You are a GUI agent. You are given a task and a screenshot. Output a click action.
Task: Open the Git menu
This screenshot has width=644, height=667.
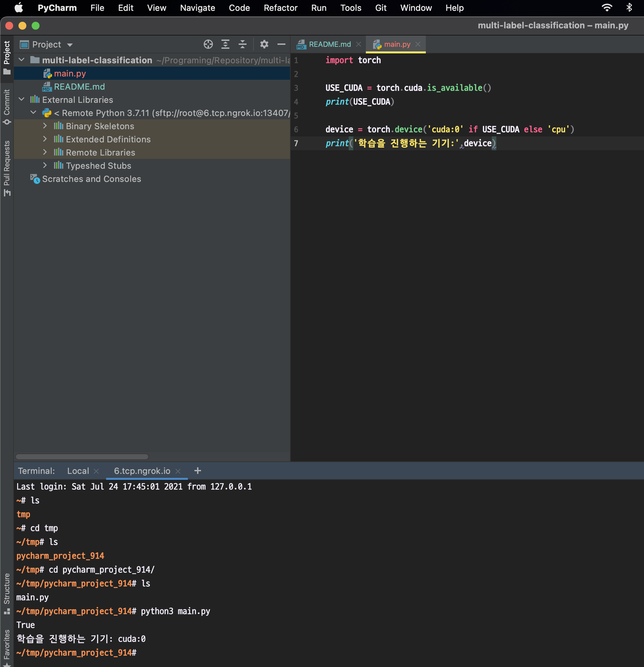381,8
